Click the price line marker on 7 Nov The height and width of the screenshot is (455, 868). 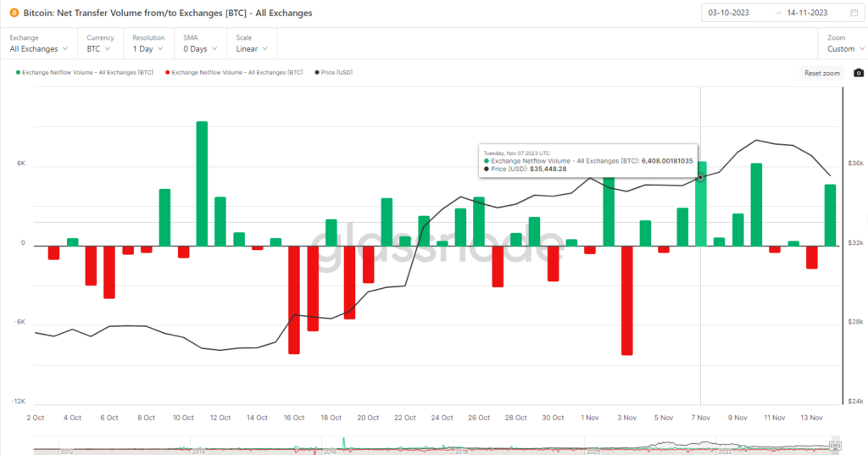[x=700, y=177]
